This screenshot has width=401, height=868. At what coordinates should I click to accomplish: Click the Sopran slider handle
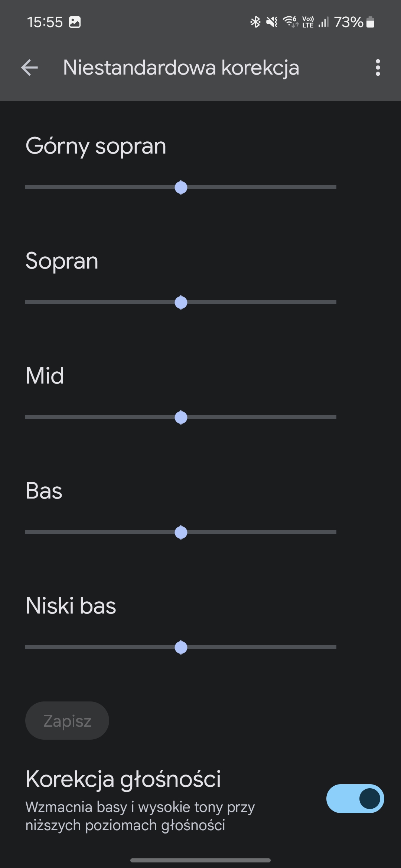pos(181,302)
